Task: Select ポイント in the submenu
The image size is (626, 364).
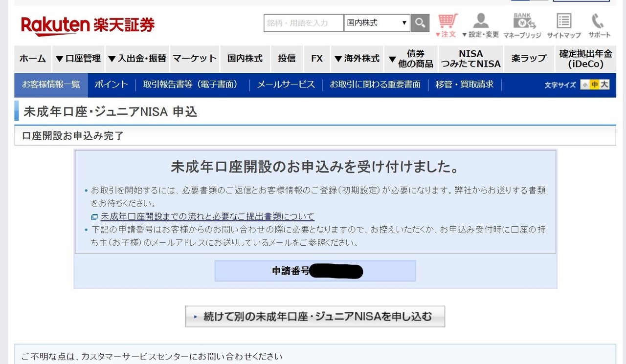Action: pyautogui.click(x=111, y=85)
